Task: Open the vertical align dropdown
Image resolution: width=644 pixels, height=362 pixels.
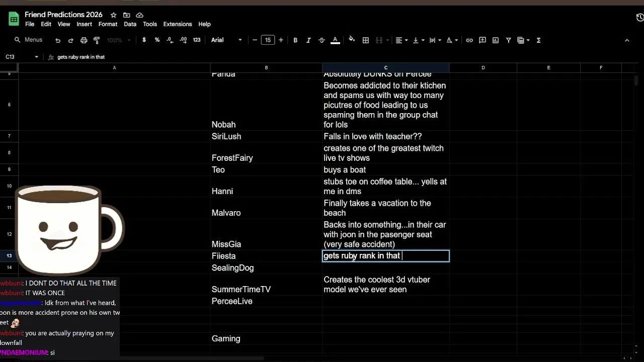Action: coord(419,40)
